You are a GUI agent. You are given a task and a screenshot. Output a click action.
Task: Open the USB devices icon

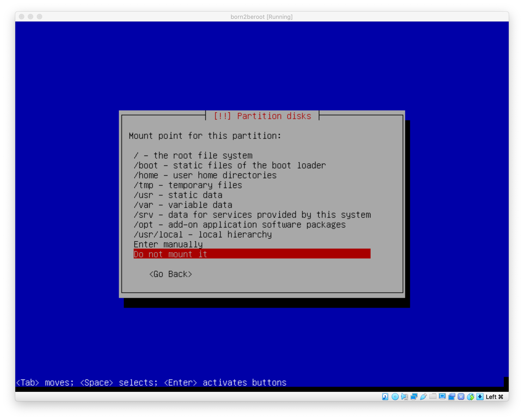pyautogui.click(x=423, y=397)
